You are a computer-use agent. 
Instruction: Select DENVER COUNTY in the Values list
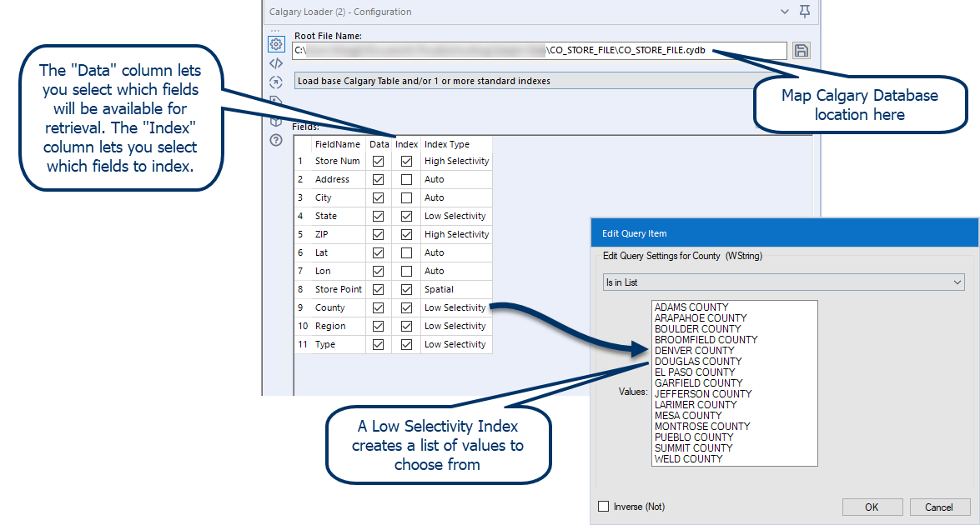coord(696,350)
